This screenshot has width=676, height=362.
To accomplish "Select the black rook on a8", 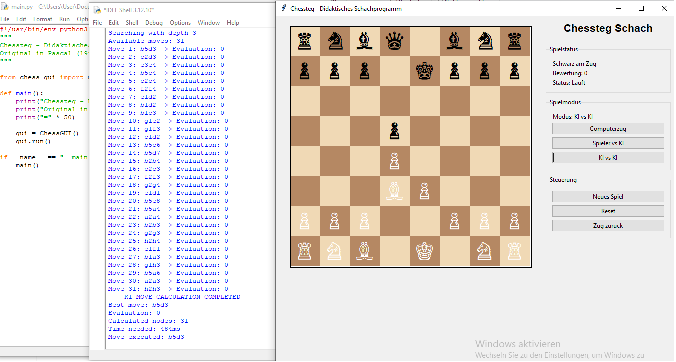I will pyautogui.click(x=305, y=42).
